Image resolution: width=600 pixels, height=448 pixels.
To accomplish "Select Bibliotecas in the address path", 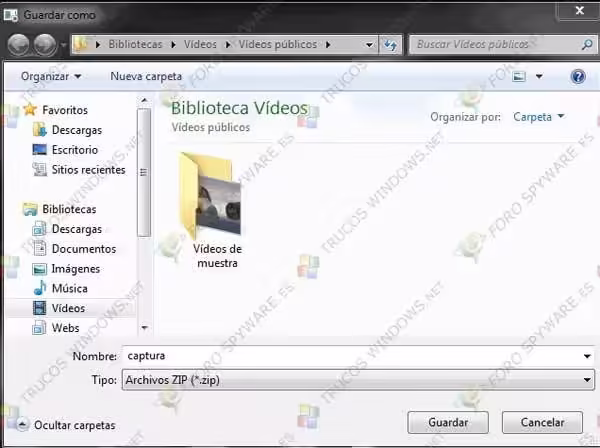I will coord(135,44).
